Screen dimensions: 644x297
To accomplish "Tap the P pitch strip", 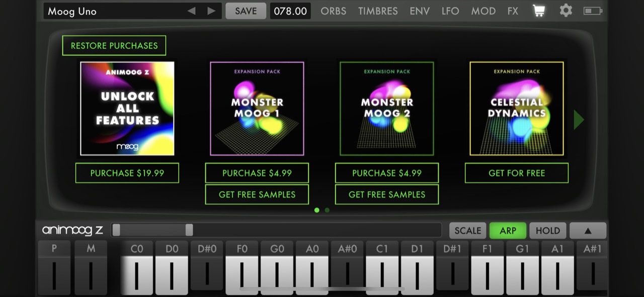I will (x=54, y=268).
